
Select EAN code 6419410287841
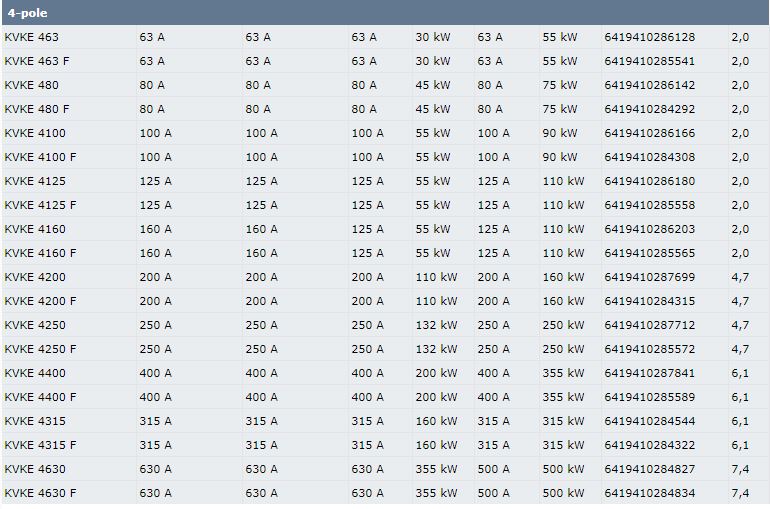tap(650, 374)
